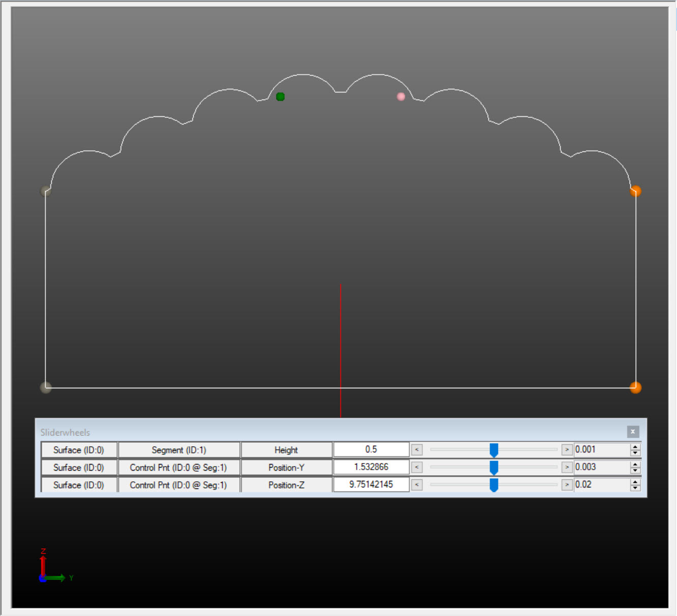Click the Position-Z slider handle

[493, 485]
